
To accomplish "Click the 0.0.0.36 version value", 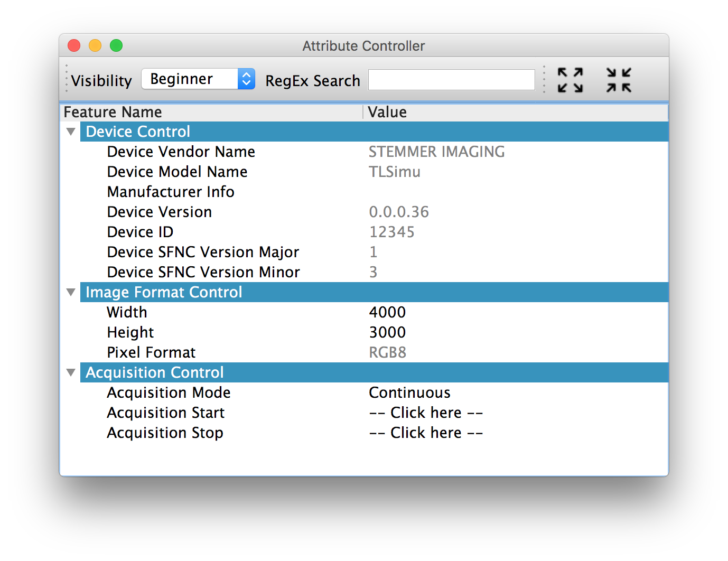I will 399,212.
